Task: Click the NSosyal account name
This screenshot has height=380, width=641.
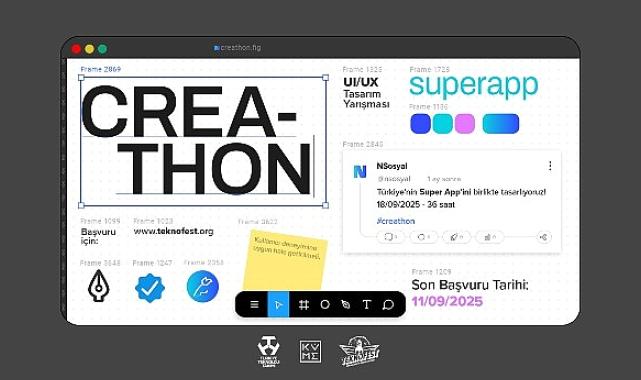Action: pos(392,166)
